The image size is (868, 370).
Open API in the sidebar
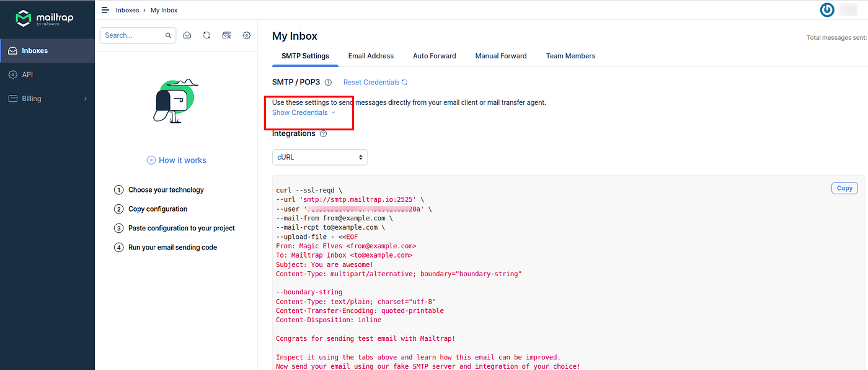click(x=47, y=74)
